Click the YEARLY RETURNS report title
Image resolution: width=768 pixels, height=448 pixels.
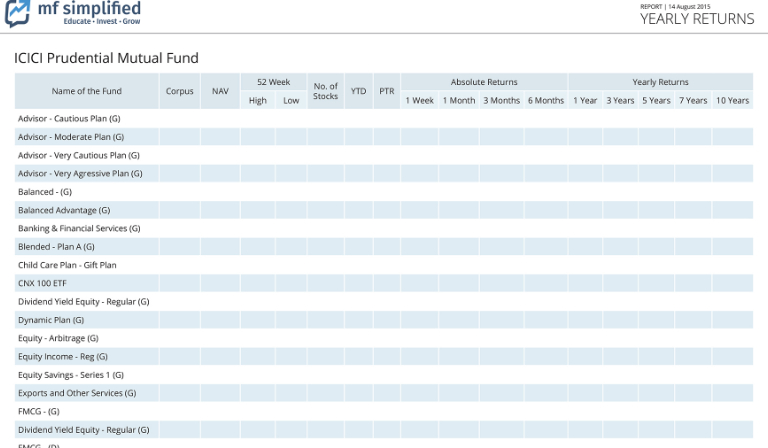697,19
